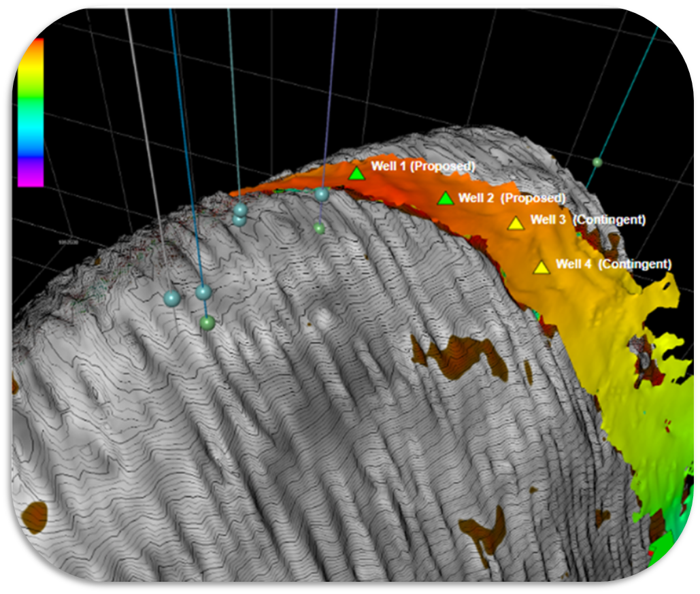700x594 pixels.
Task: Click the "Well 3 (Contingent)" label
Action: (x=587, y=220)
